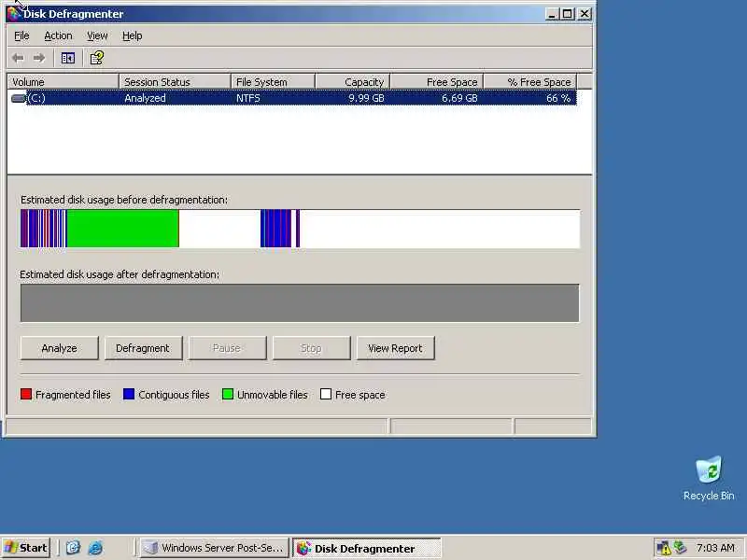Click the Disk Defragmenter title bar icon
Viewport: 747px width, 560px height.
(x=13, y=13)
